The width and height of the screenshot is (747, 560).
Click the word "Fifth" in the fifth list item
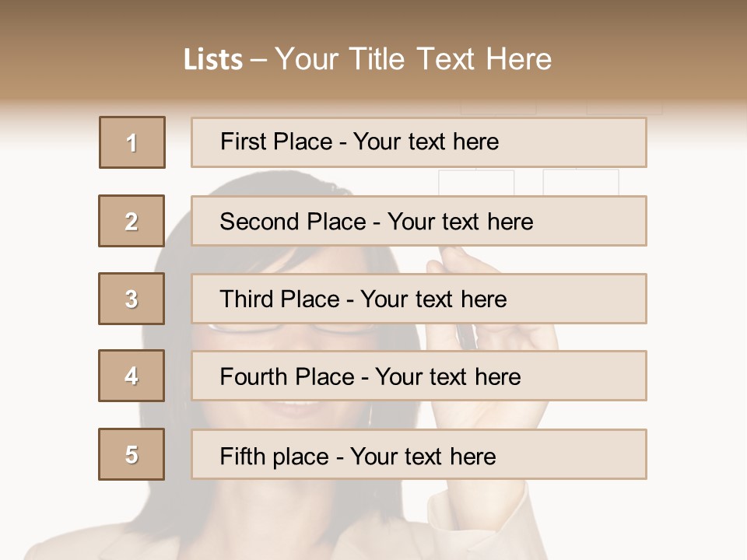pyautogui.click(x=241, y=456)
